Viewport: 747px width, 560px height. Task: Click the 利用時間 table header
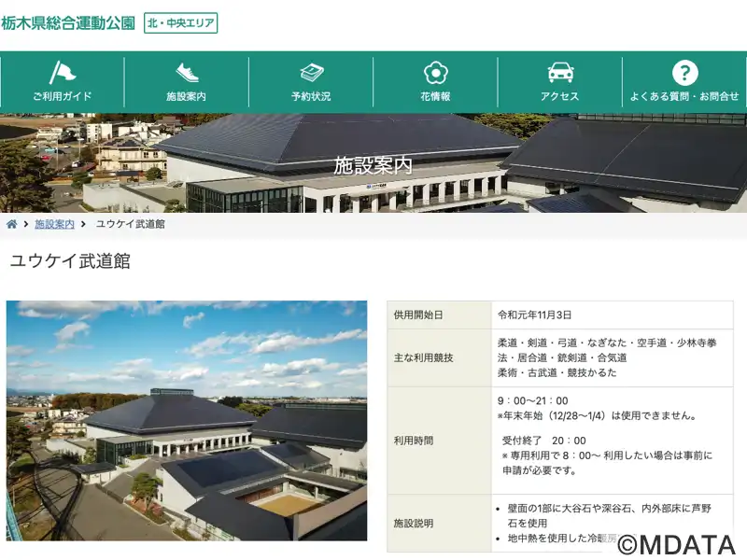point(439,441)
